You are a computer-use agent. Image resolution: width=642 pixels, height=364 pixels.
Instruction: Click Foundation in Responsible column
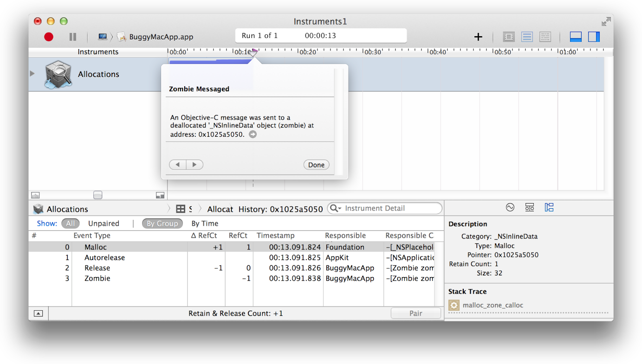click(x=345, y=247)
